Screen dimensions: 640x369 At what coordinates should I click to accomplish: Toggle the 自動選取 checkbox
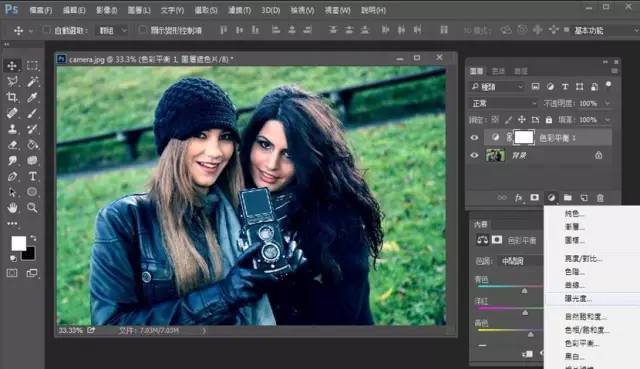47,30
